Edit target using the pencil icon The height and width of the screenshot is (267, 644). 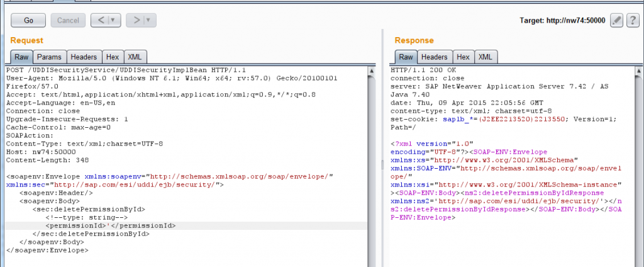click(616, 20)
